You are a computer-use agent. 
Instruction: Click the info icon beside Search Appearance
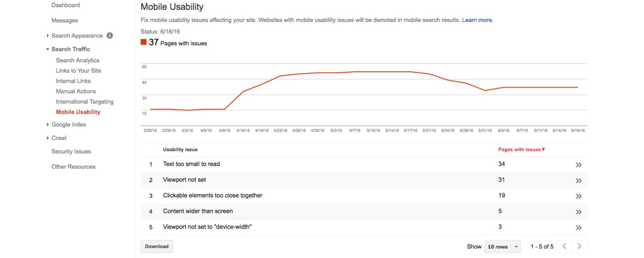click(109, 35)
